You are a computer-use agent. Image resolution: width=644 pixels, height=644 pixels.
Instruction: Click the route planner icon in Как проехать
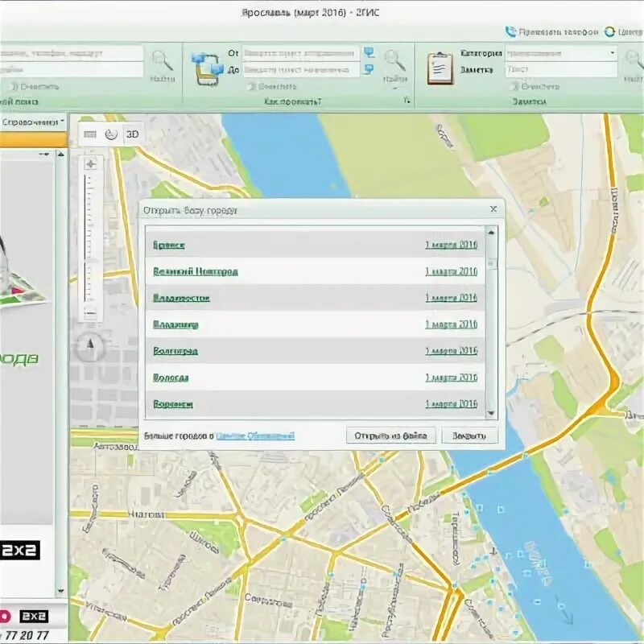point(208,68)
